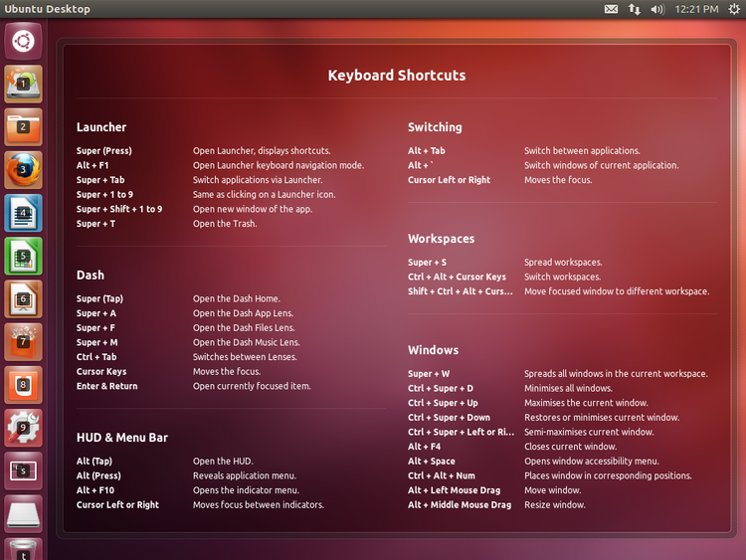This screenshot has width=746, height=560.
Task: Click the removable drive launcher icon
Action: pyautogui.click(x=23, y=514)
